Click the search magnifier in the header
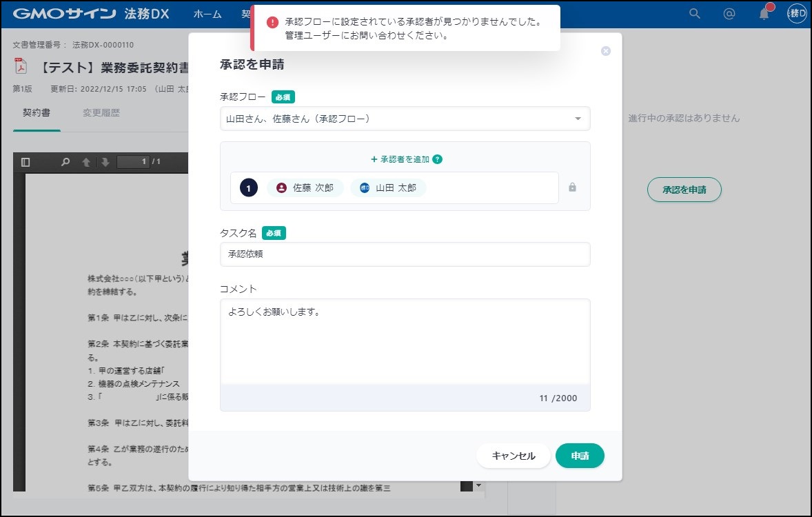Screen dimensions: 812x517 (x=695, y=14)
